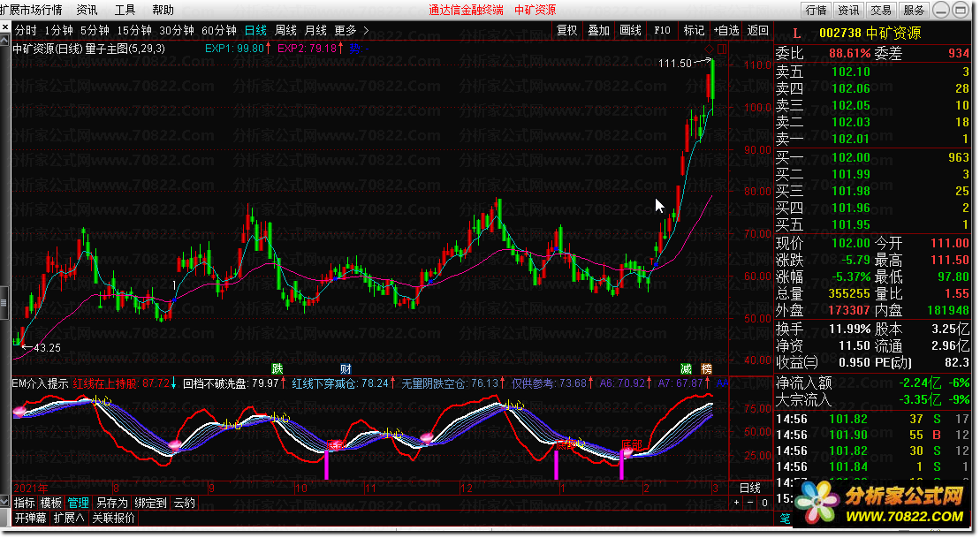Screen dimensions: 980x538
Task: Open 管理 tab at bottom
Action: click(x=78, y=503)
